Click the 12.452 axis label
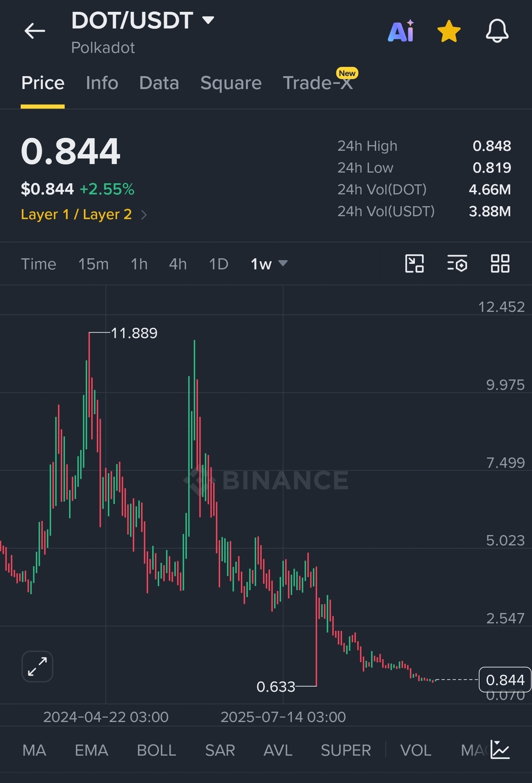Viewport: 532px width, 783px height. click(x=501, y=307)
